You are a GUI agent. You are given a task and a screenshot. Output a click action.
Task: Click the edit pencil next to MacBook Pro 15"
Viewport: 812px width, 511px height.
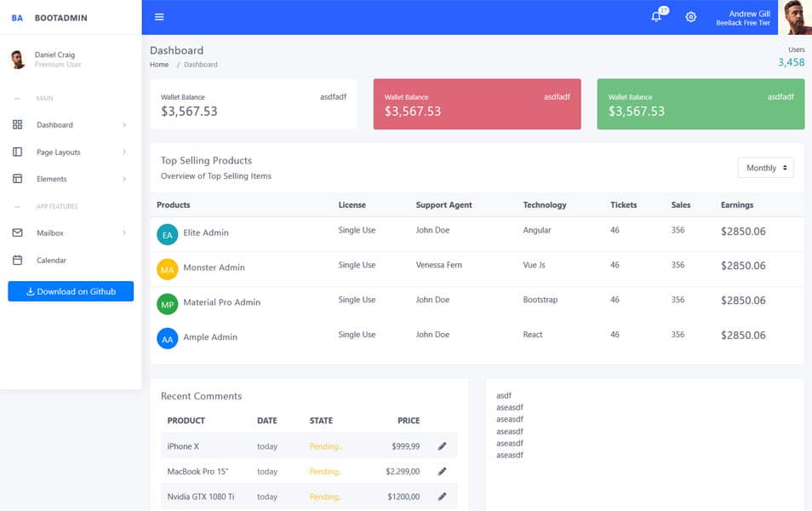tap(442, 471)
